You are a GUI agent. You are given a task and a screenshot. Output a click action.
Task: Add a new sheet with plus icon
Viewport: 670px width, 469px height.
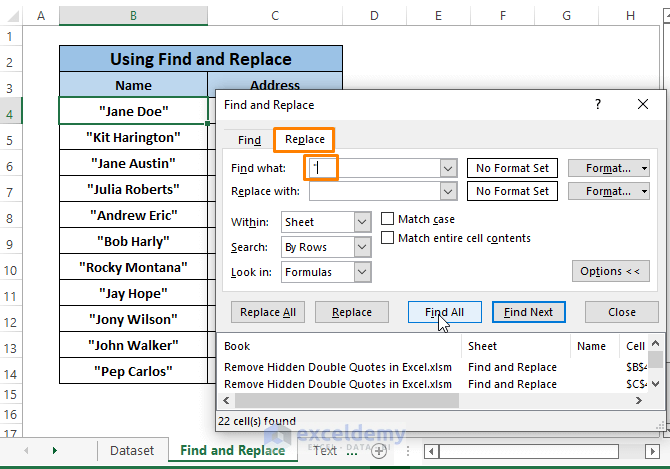pyautogui.click(x=379, y=451)
